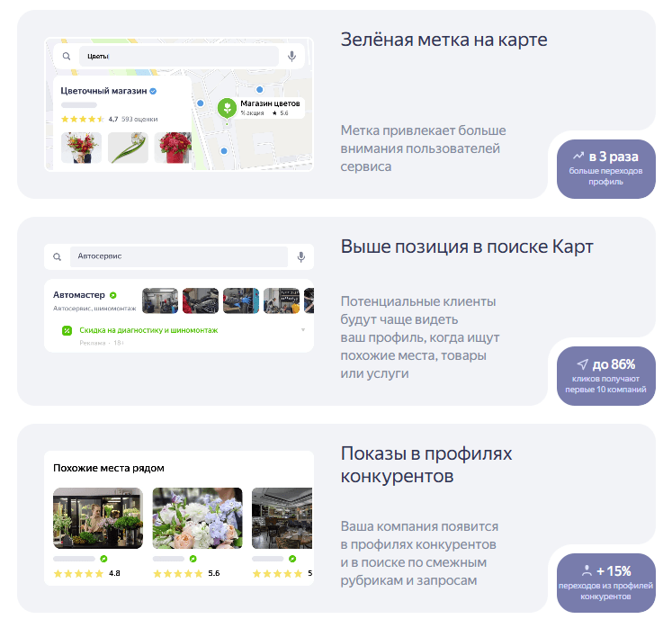Click the navigation arrow icon in the до 86% badge
The width and height of the screenshot is (672, 628).
(x=582, y=364)
